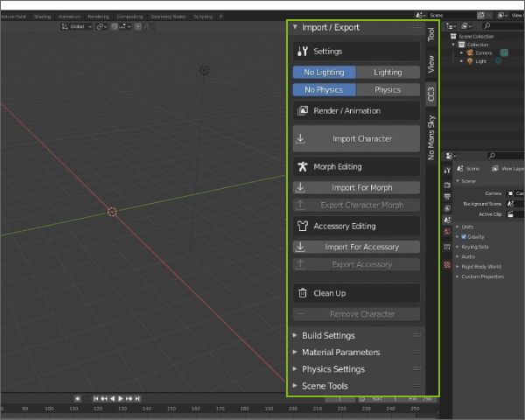This screenshot has height=420, width=525.
Task: Toggle snapping in the viewport header
Action: click(x=115, y=26)
